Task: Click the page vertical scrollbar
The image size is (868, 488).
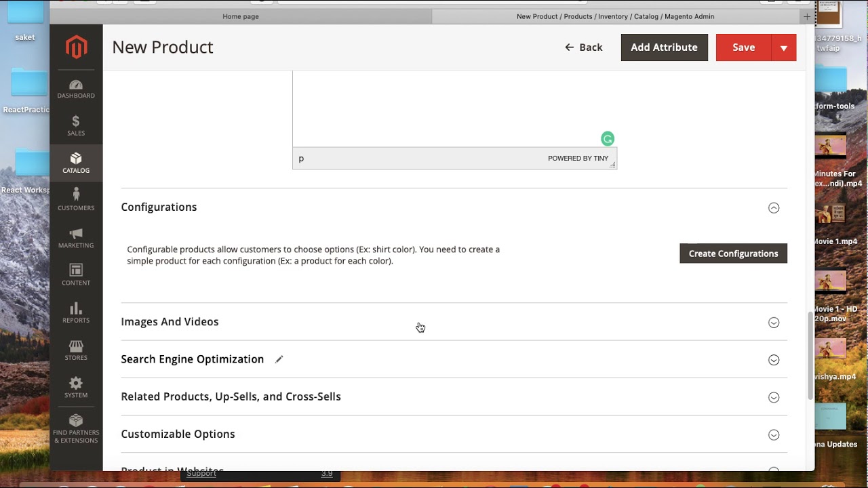Action: pos(810,356)
